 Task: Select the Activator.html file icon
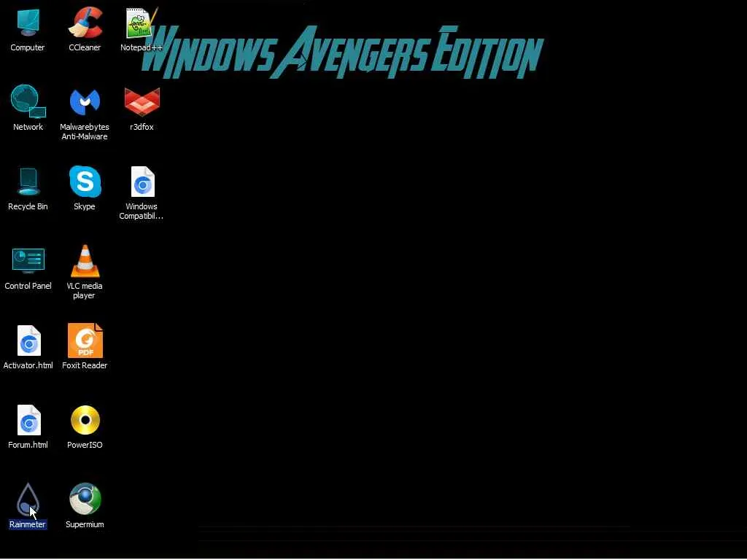pos(28,341)
